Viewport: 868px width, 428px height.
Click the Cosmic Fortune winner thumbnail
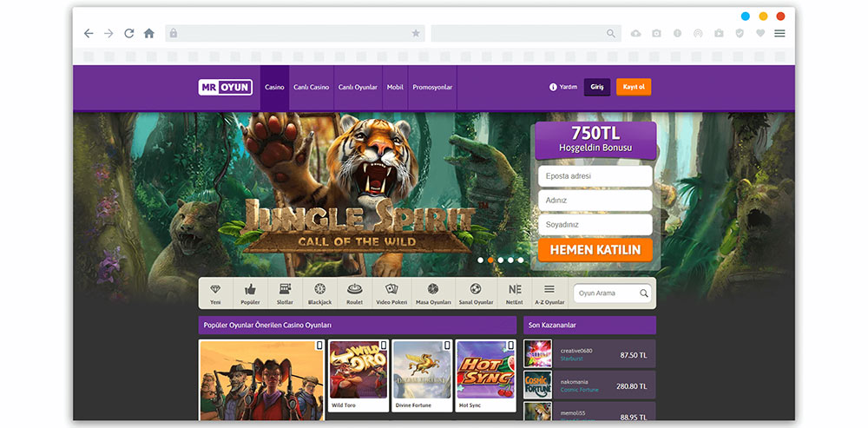point(537,385)
